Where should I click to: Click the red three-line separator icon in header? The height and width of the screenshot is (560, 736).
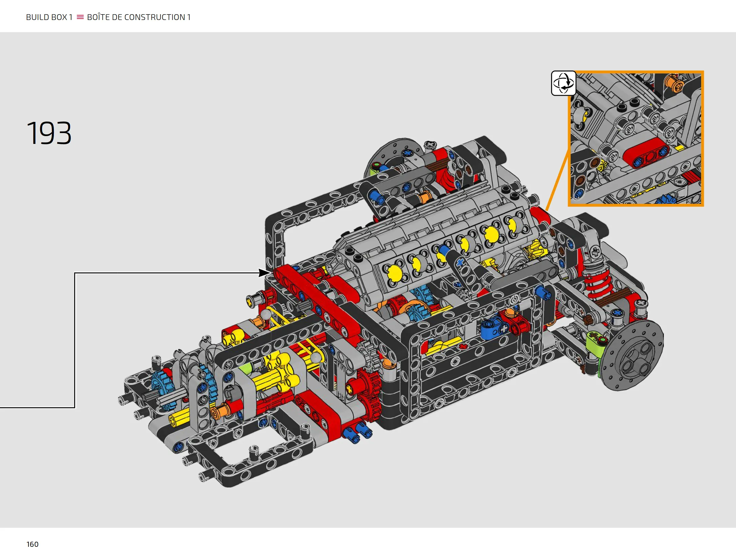[x=80, y=17]
